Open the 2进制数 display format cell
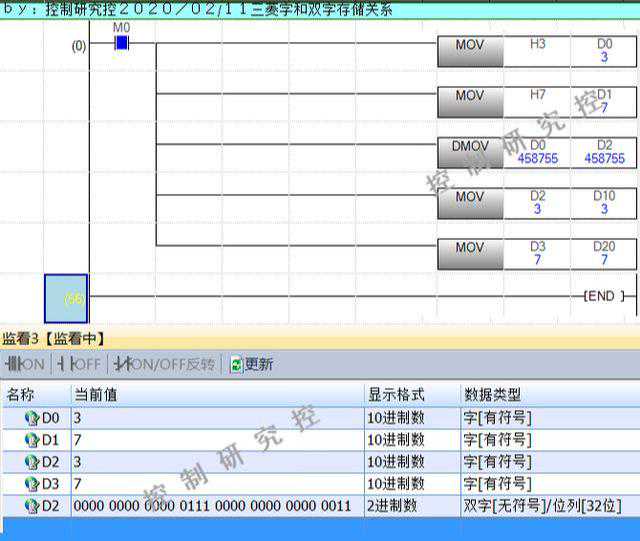Image resolution: width=640 pixels, height=541 pixels. tap(396, 506)
